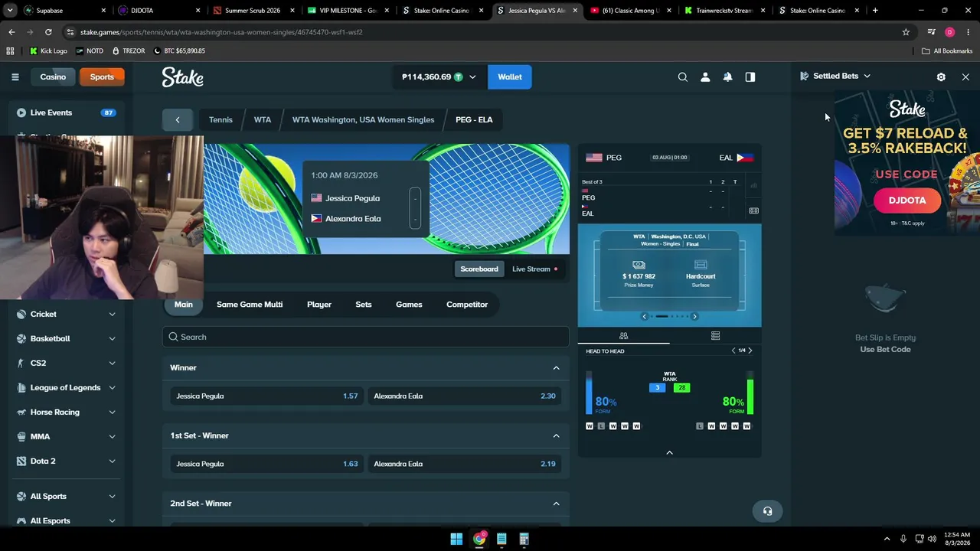
Task: Open the Windows Start menu
Action: pyautogui.click(x=456, y=539)
